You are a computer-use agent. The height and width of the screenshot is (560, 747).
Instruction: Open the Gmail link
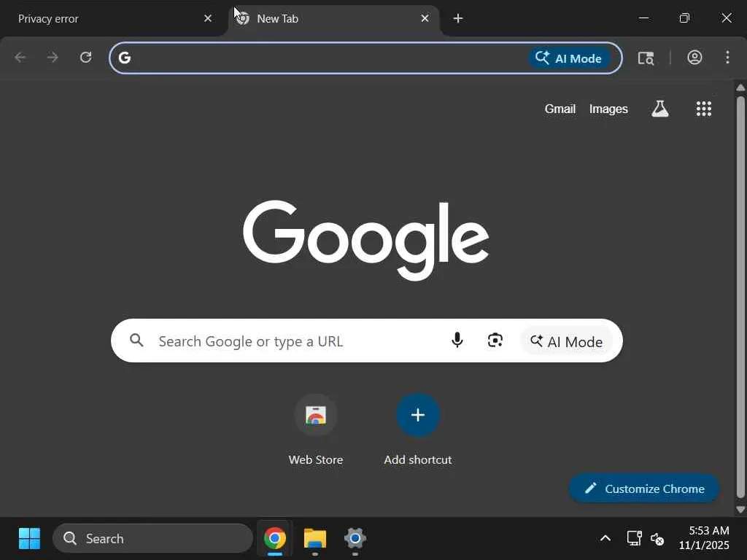pyautogui.click(x=560, y=109)
